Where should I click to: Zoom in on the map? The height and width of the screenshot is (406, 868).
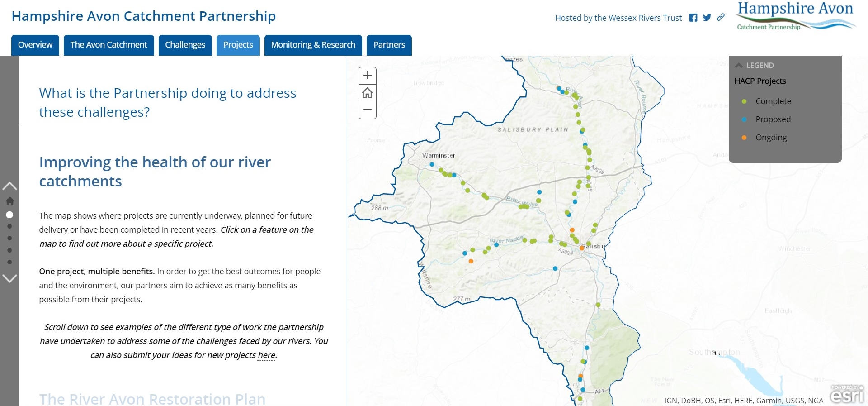point(368,75)
